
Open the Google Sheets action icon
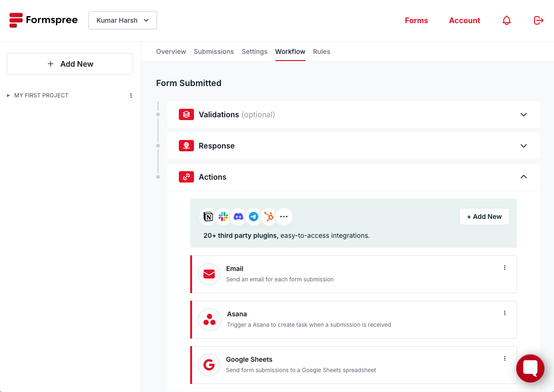tap(209, 365)
